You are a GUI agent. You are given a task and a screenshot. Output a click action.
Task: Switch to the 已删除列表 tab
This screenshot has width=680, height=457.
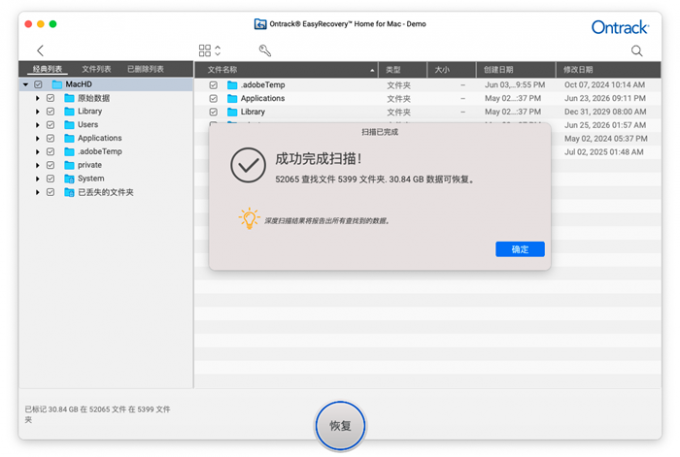coord(145,69)
